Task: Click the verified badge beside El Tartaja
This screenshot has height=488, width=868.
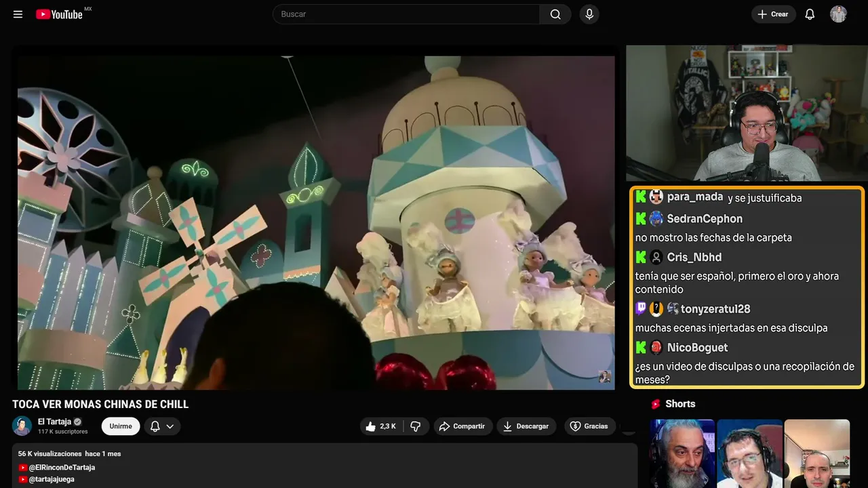Action: (x=77, y=422)
